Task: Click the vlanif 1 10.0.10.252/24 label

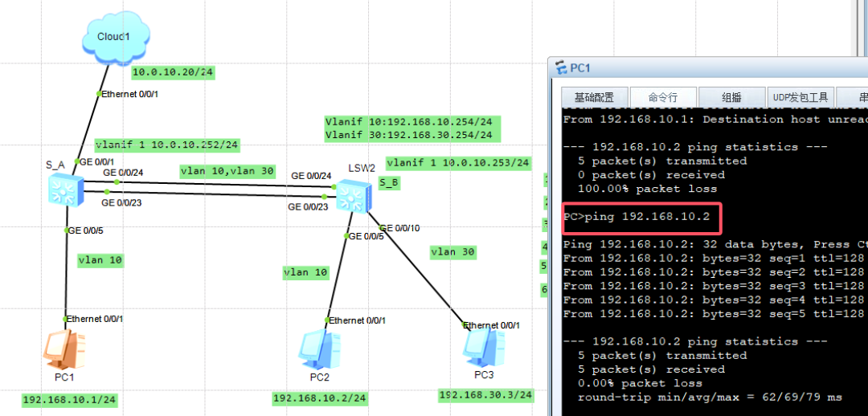Action: (167, 145)
